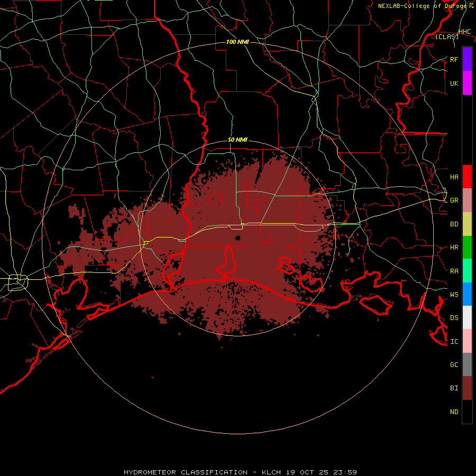Click the IC light pink legend swatch
Viewport: 476px width, 476px height.
pyautogui.click(x=467, y=341)
